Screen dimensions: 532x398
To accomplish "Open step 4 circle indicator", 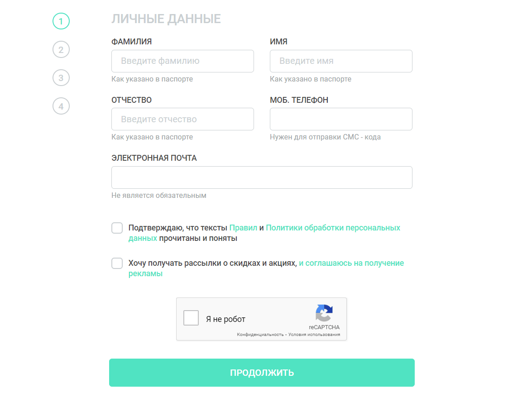I will click(x=61, y=106).
